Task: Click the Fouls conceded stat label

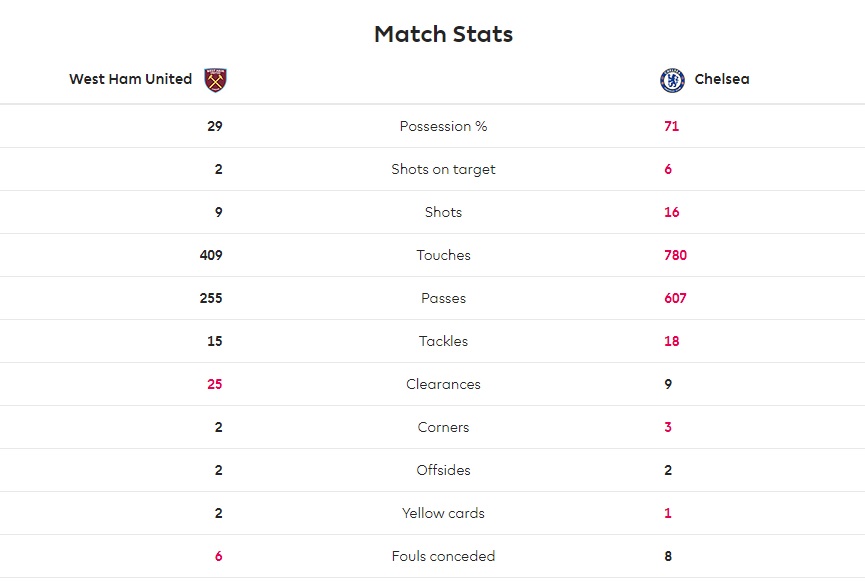Action: (x=444, y=556)
